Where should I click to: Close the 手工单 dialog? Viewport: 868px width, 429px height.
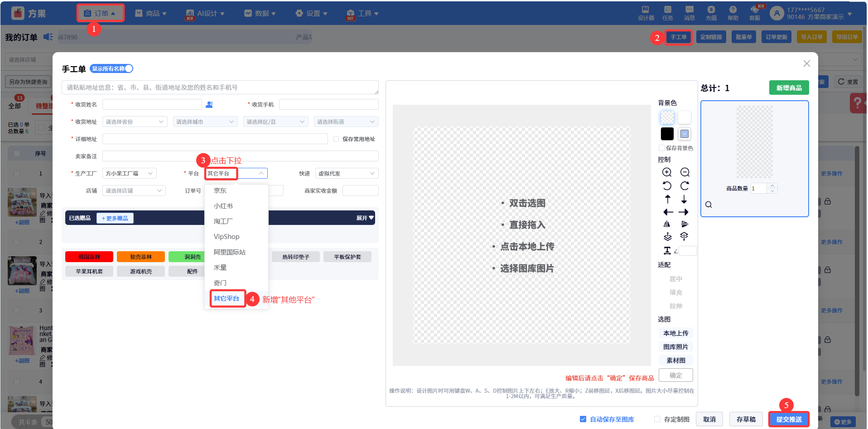806,63
